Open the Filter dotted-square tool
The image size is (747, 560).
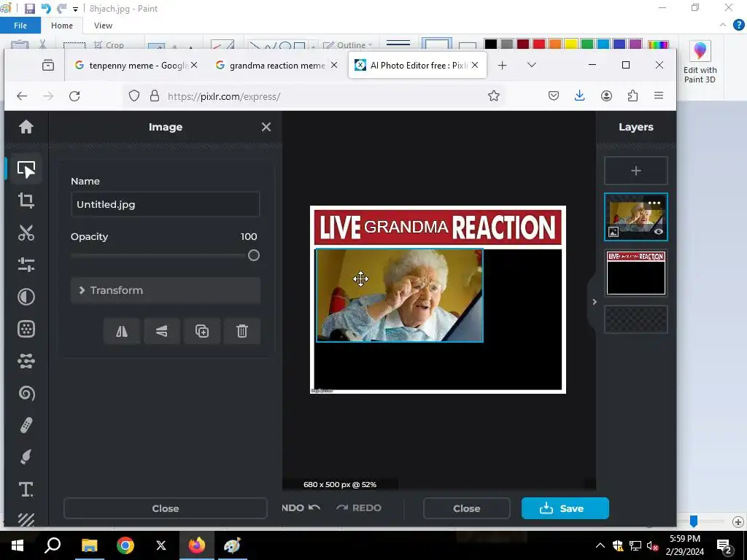[x=26, y=329]
